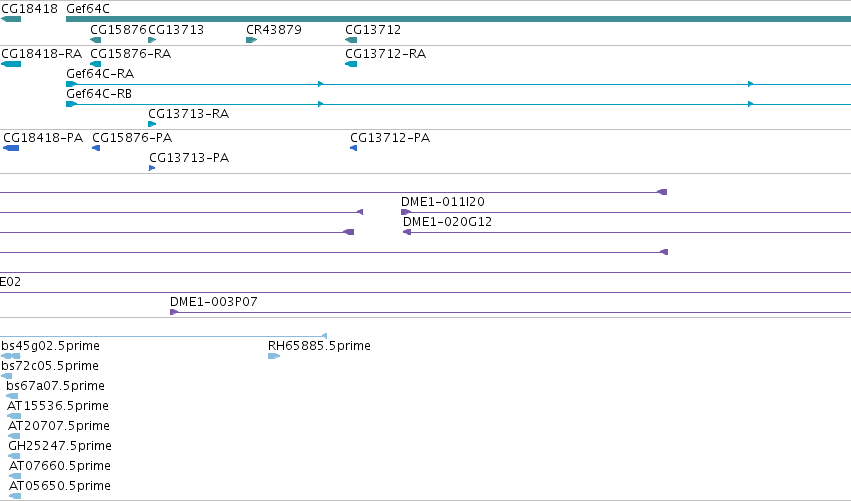Click the DME1-020G12 label
Image resolution: width=851 pixels, height=501 pixels.
[x=447, y=222]
